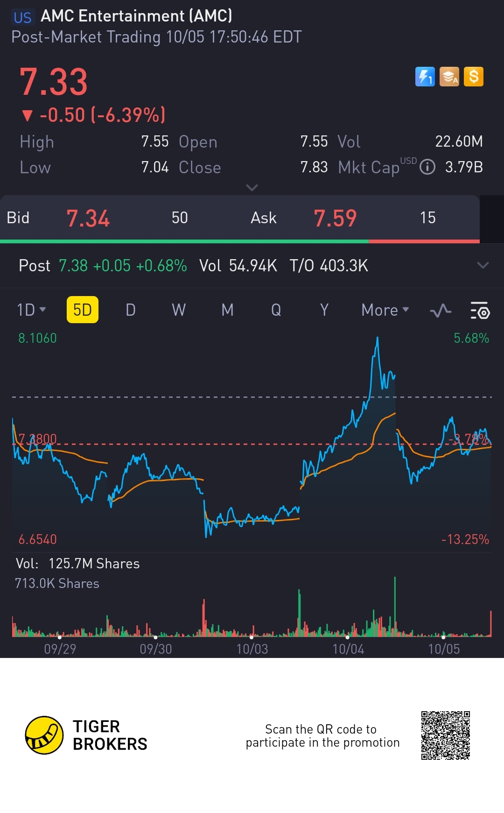Tap the Tiger Brokers logo
Screen dimensions: 504x813
coord(44,735)
